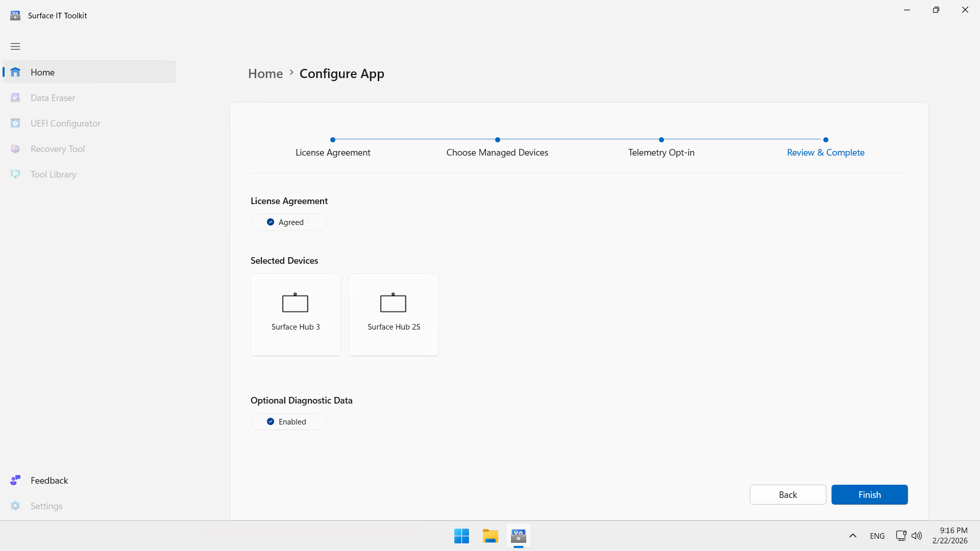Open the Recovery Tool icon
The image size is (980, 551).
click(x=15, y=148)
